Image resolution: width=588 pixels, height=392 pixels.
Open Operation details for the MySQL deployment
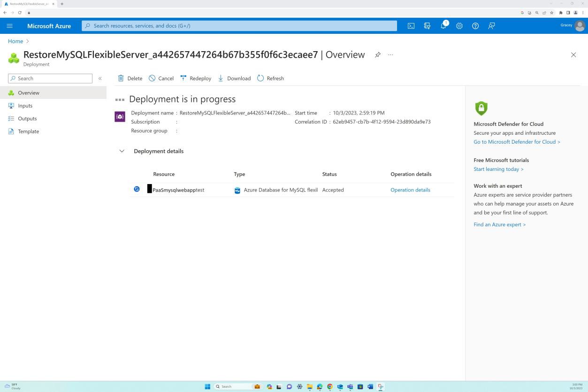[x=410, y=190]
